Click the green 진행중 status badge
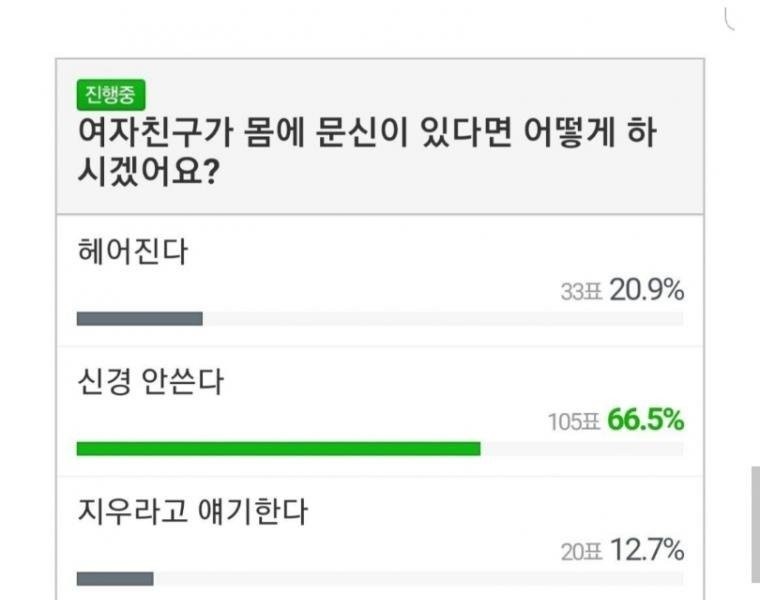Viewport: 760px width, 600px height. click(x=111, y=94)
